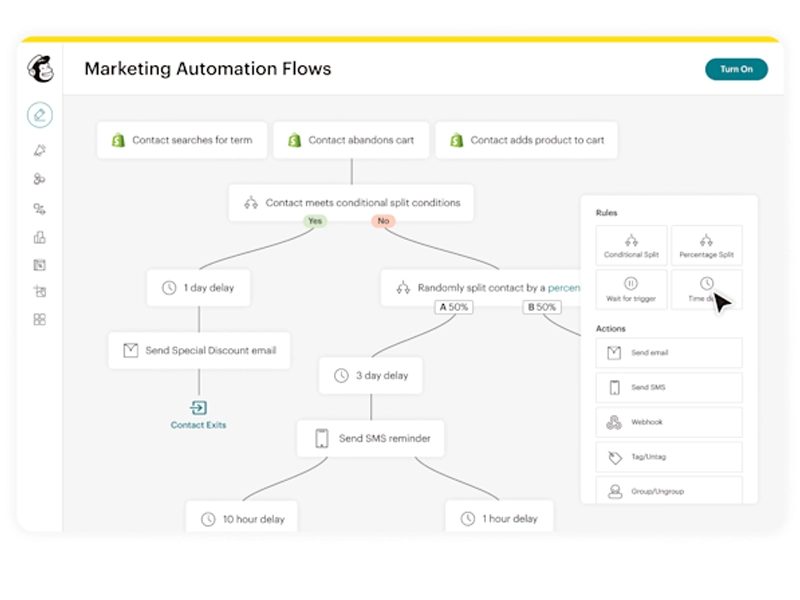Select the Create pencil icon in the sidebar
Screen dimensions: 800x600
click(x=39, y=115)
